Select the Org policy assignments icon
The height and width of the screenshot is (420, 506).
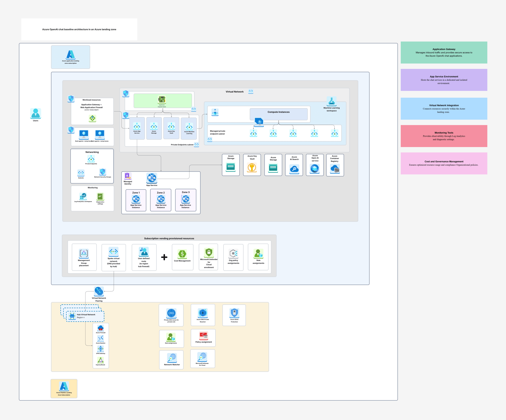click(x=233, y=254)
